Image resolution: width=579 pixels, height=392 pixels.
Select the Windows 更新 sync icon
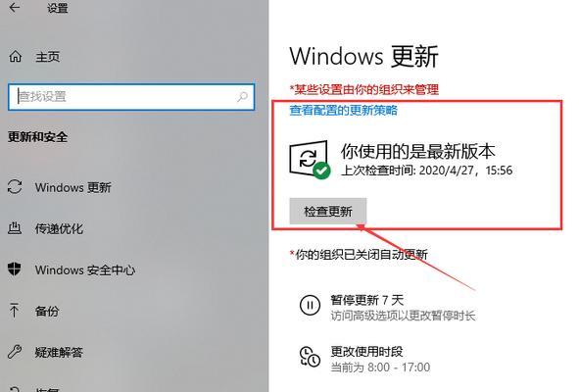15,187
